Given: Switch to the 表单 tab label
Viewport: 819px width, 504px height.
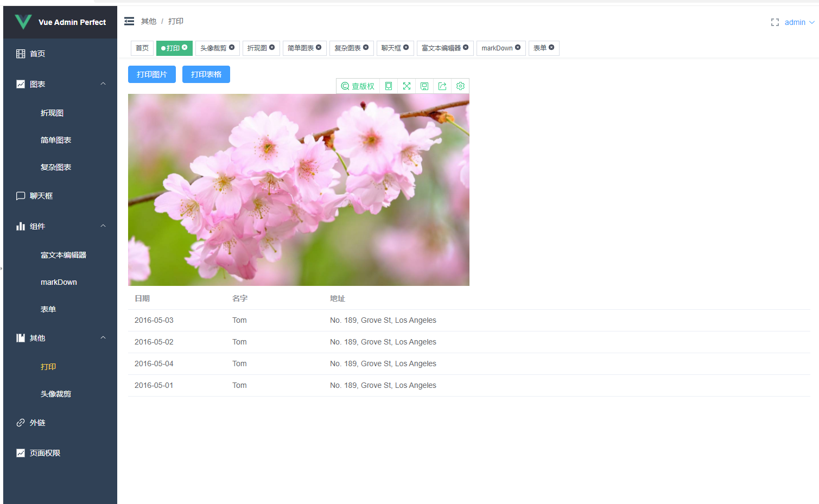Looking at the screenshot, I should point(540,48).
